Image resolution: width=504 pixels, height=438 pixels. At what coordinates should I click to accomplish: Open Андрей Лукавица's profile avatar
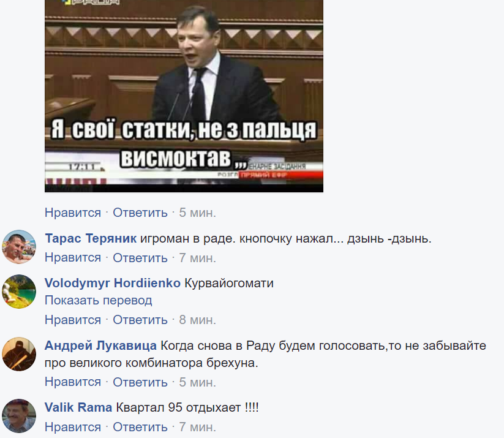coord(19,354)
